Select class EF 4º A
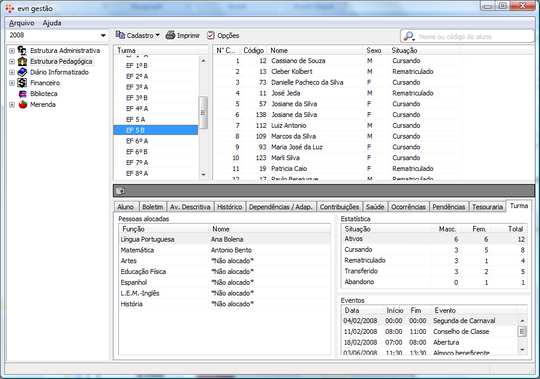 tap(156, 109)
